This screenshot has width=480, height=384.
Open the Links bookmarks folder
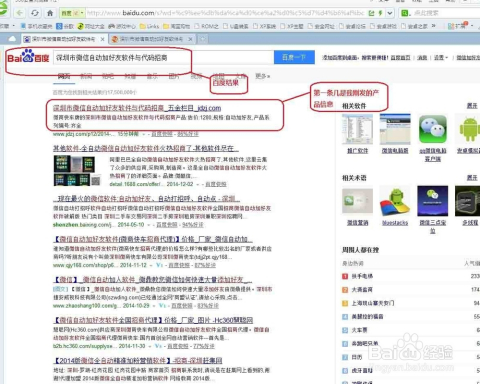pyautogui.click(x=149, y=26)
